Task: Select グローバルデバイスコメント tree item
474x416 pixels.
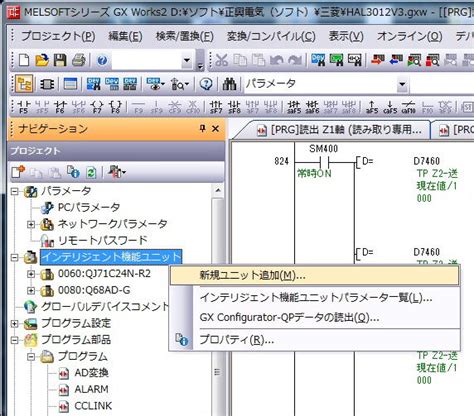Action: (105, 307)
